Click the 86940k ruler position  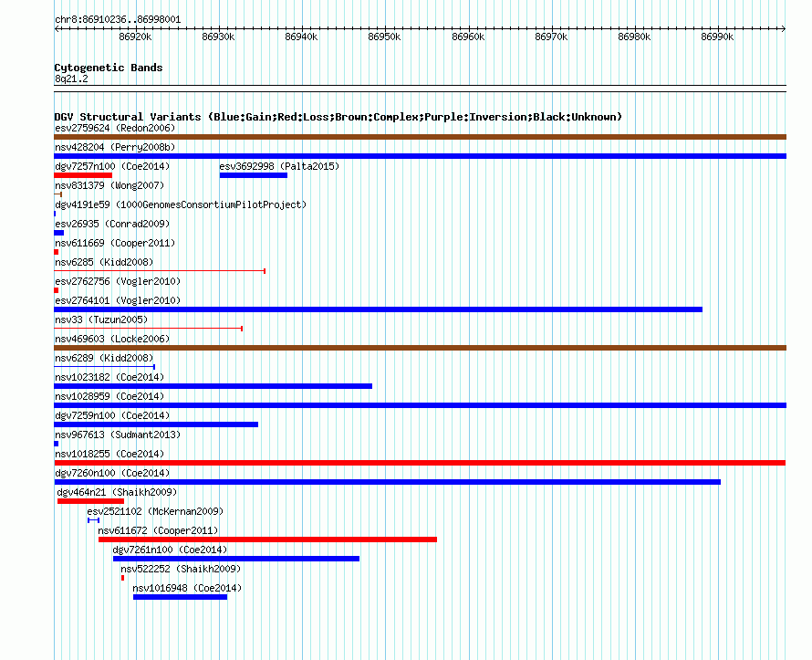(301, 37)
